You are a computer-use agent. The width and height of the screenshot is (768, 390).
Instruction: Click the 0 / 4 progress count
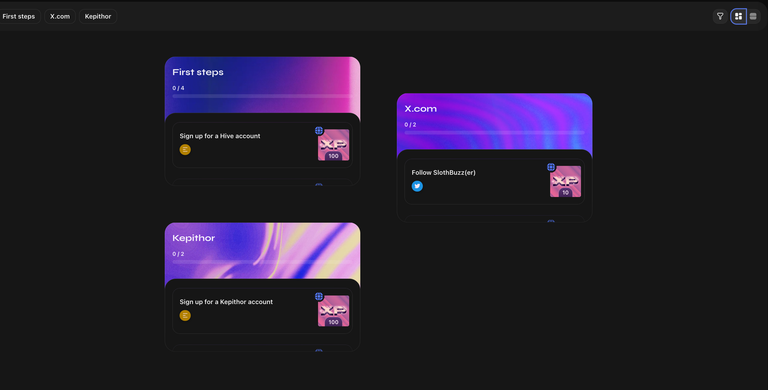[178, 88]
